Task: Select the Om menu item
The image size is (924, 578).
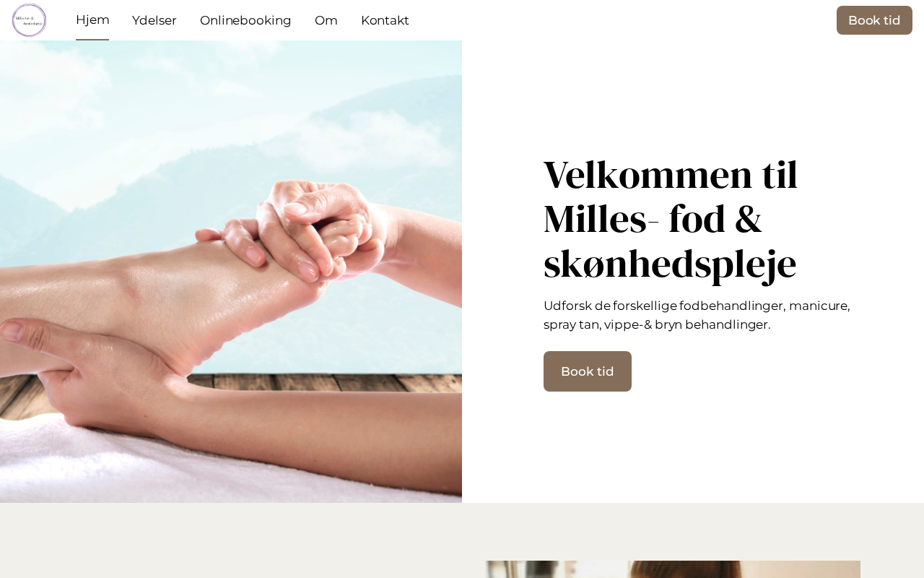Action: tap(326, 20)
